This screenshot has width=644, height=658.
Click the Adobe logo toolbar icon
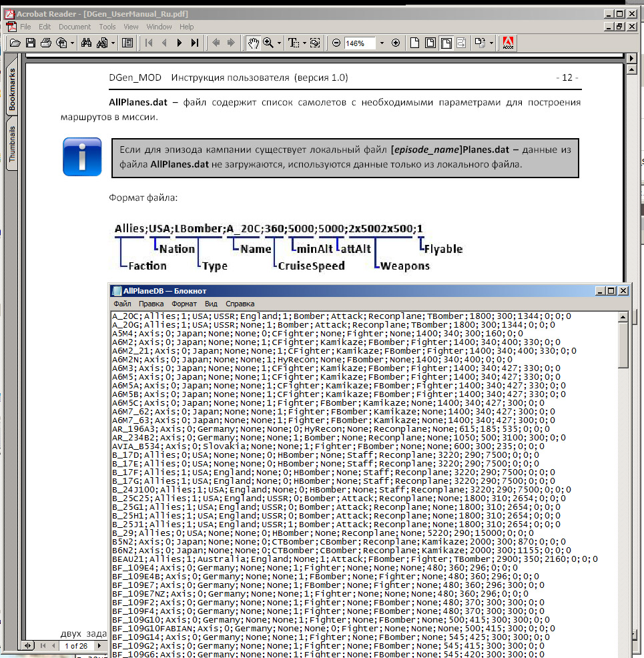[508, 43]
